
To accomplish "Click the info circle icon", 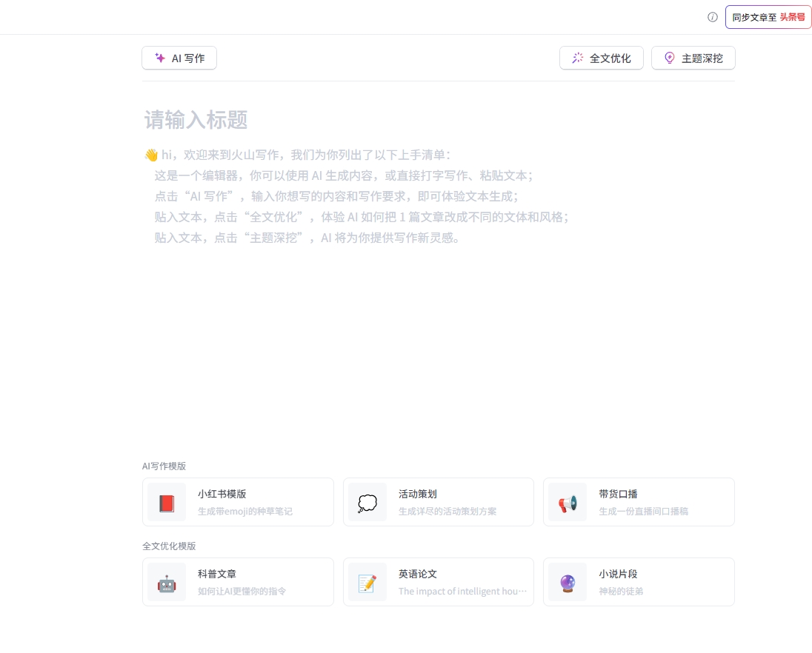I will (713, 17).
